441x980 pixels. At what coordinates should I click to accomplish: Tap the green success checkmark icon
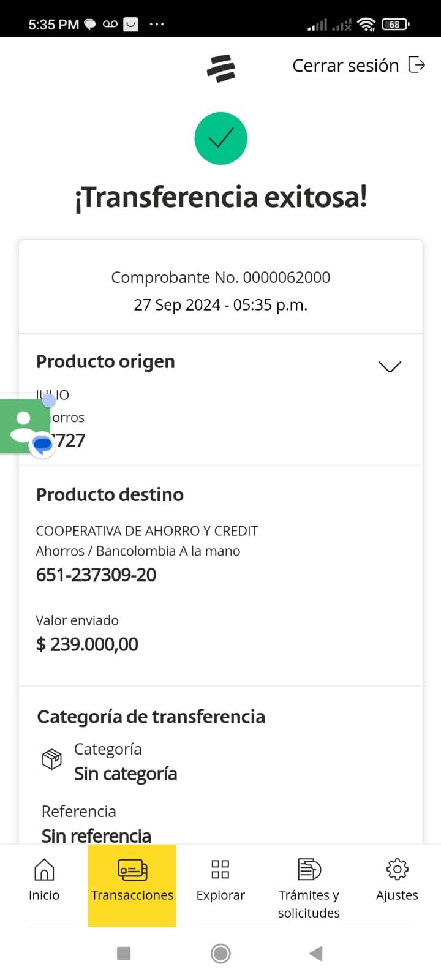tap(221, 138)
